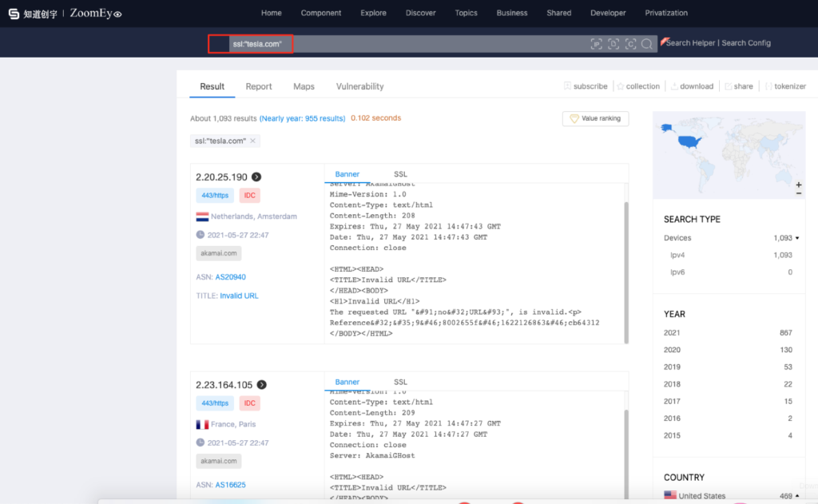Screen dimensions: 818x504
Task: Click the Value ranking button
Action: [x=595, y=118]
